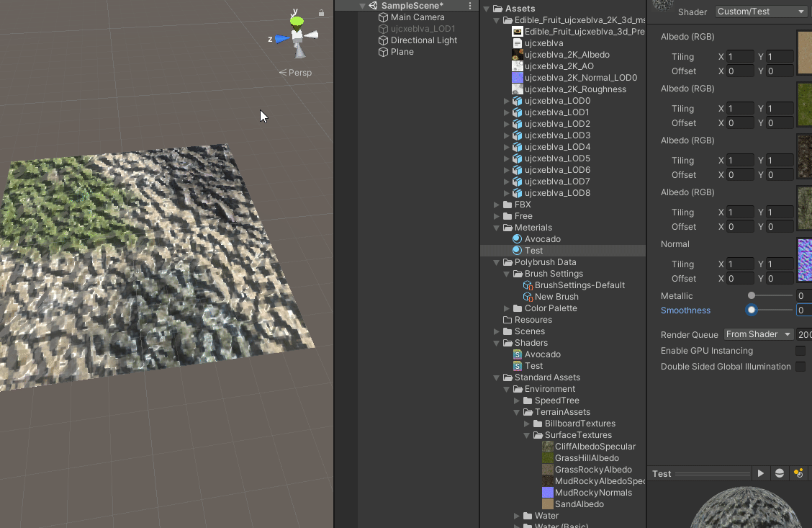Select the Polybrush Data folder
Viewport: 812px width, 528px height.
pos(540,262)
